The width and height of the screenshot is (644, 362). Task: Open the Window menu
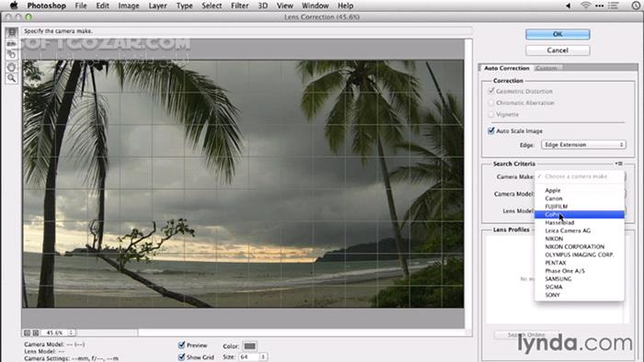(x=315, y=6)
